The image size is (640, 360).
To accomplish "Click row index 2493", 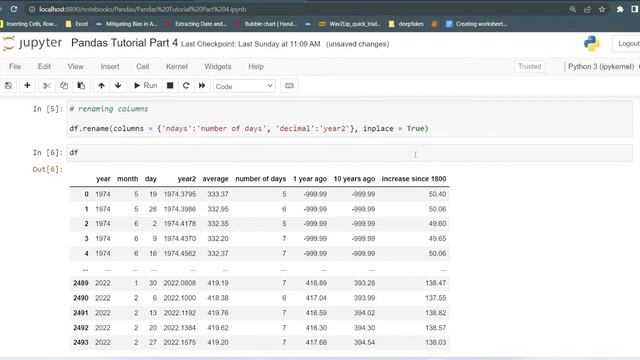I will [x=80, y=342].
